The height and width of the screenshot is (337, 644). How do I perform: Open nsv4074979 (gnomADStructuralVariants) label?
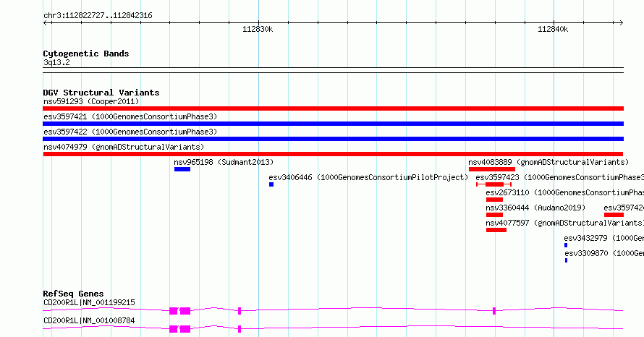tap(124, 147)
